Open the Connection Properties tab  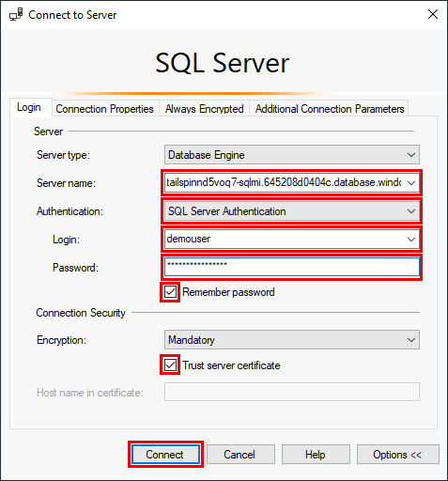click(x=104, y=109)
